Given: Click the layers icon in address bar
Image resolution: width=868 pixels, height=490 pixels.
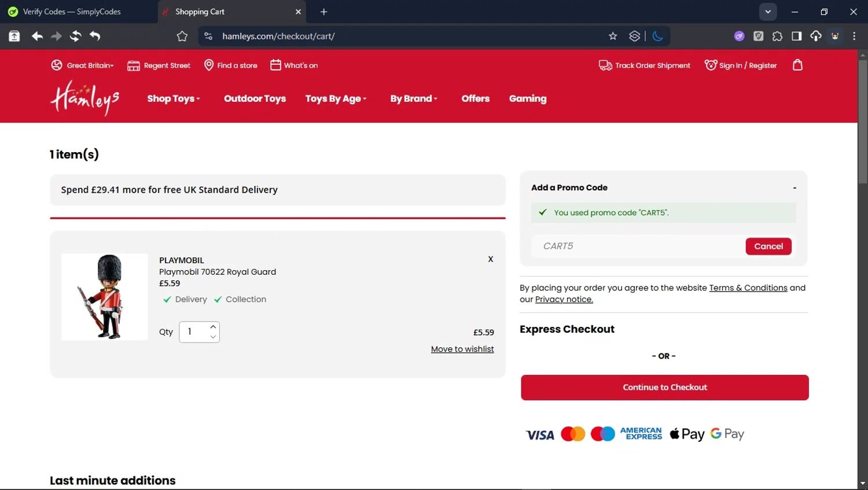Looking at the screenshot, I should (x=634, y=36).
